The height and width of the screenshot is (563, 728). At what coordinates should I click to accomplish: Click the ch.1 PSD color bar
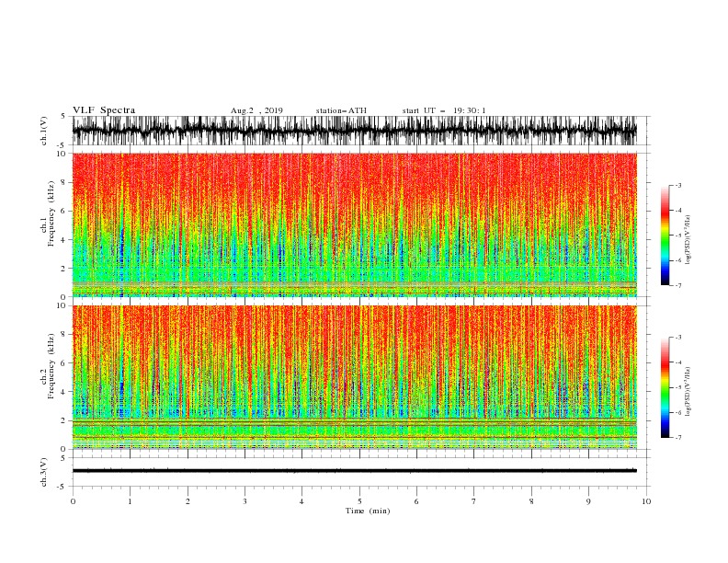point(665,236)
